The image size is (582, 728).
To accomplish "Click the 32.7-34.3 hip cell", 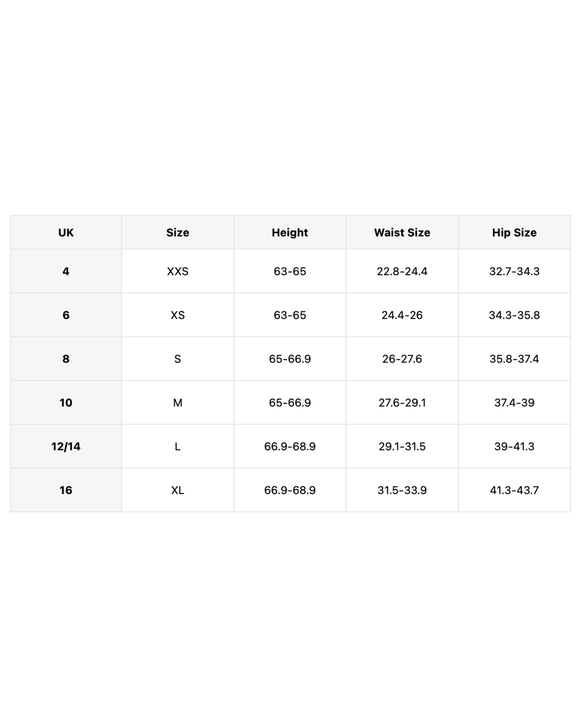I will pos(515,271).
